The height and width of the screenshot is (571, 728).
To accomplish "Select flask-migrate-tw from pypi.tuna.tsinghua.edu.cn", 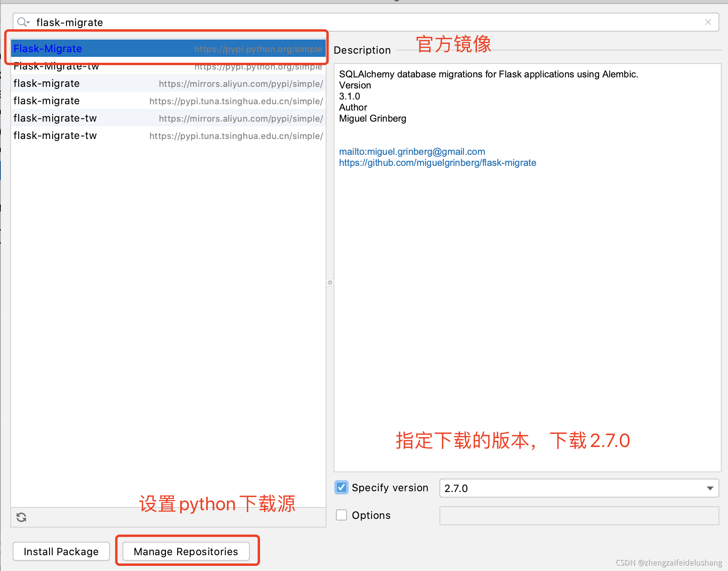I will click(168, 135).
